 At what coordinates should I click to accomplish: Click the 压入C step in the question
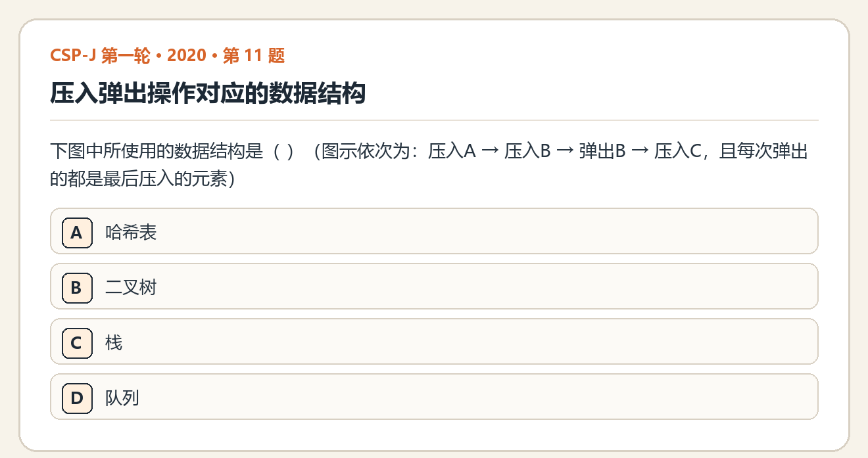(678, 152)
